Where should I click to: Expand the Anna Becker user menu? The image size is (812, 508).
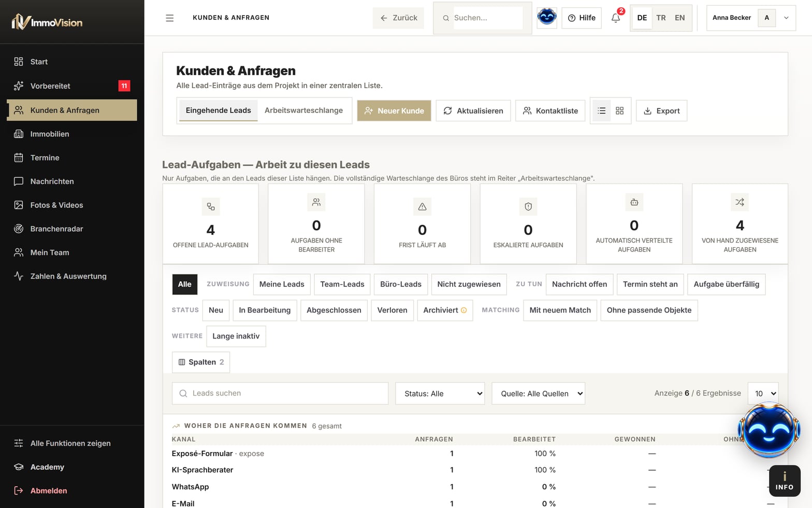(x=751, y=18)
